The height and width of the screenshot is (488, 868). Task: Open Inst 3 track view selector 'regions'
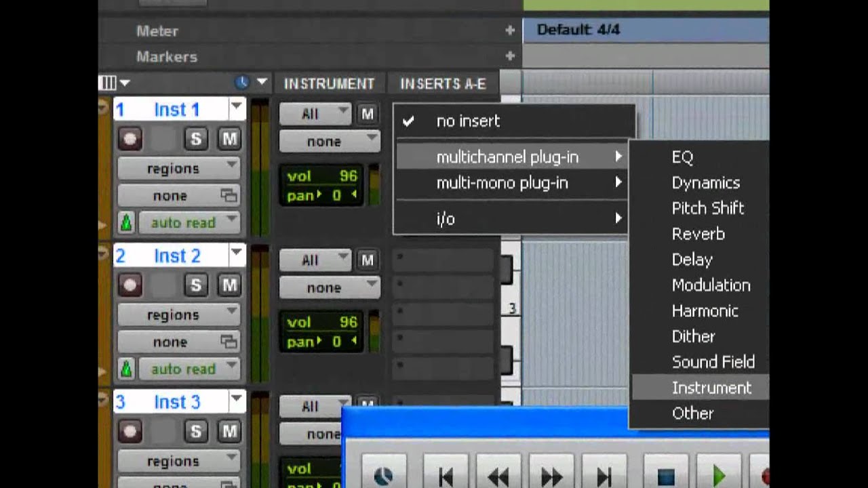(x=179, y=461)
